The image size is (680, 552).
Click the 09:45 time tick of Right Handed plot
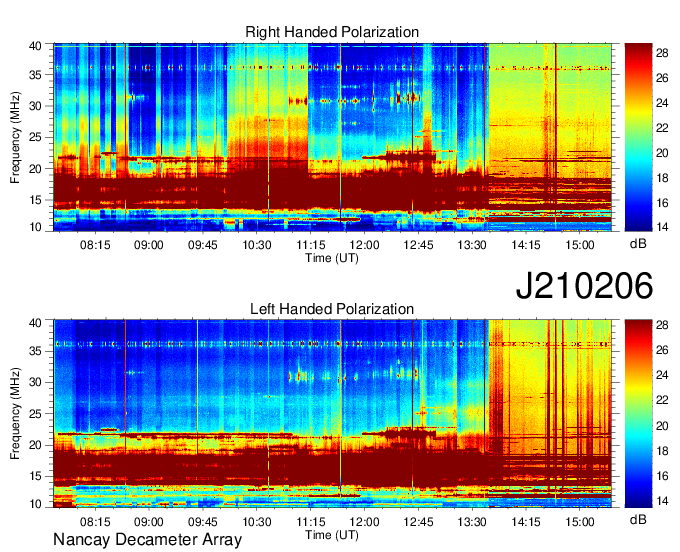click(x=203, y=245)
